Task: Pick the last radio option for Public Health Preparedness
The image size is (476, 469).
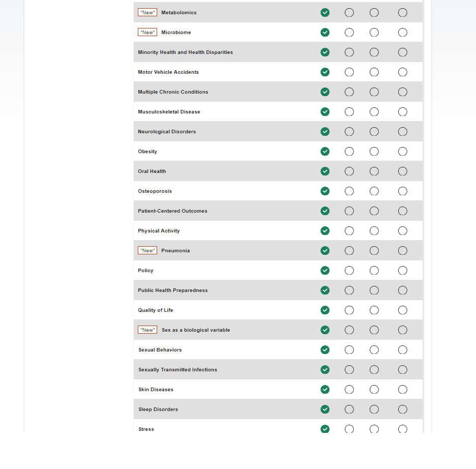Action: click(403, 290)
